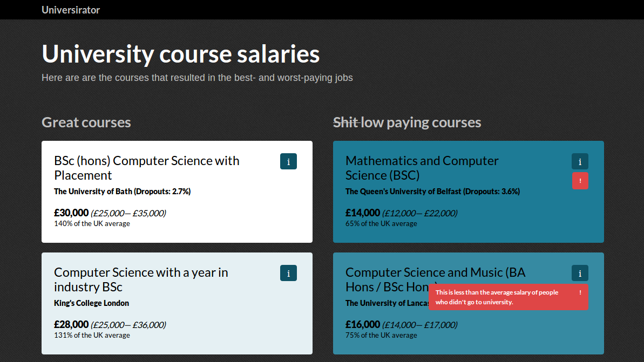644x362 pixels.
Task: Open Mathematics and Computer Science (BSC) title
Action: point(422,168)
